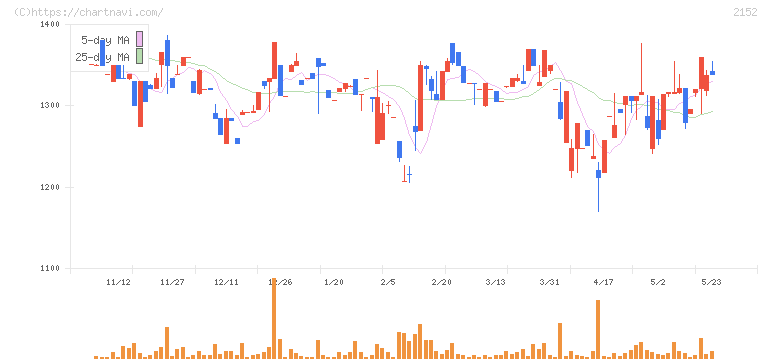Viewport: 772px width, 361px height.
Task: Click the pink 5-day MA legend swatch
Action: tap(139, 39)
